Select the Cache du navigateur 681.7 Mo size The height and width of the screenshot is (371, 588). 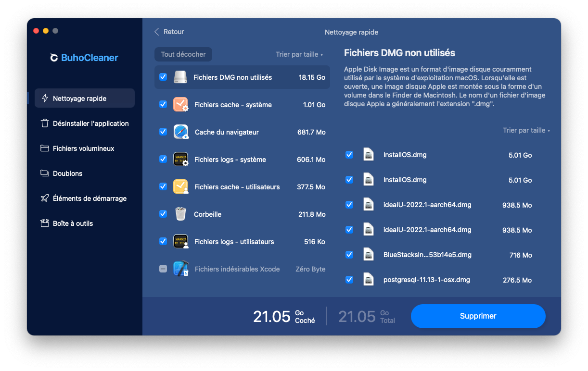coord(311,132)
